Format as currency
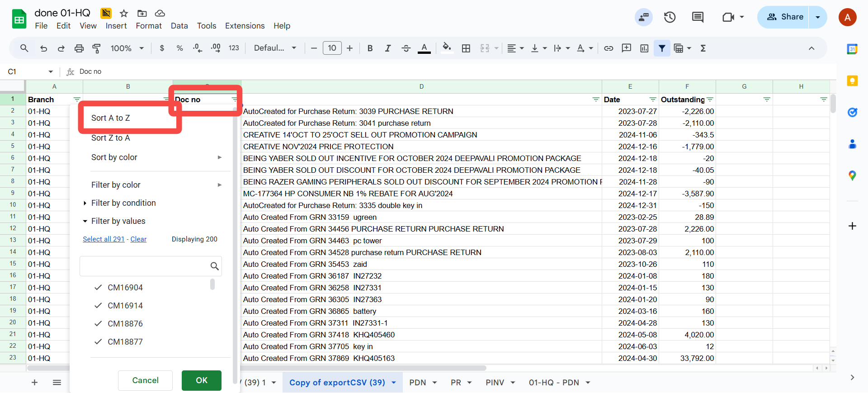This screenshot has width=868, height=393. pos(162,48)
